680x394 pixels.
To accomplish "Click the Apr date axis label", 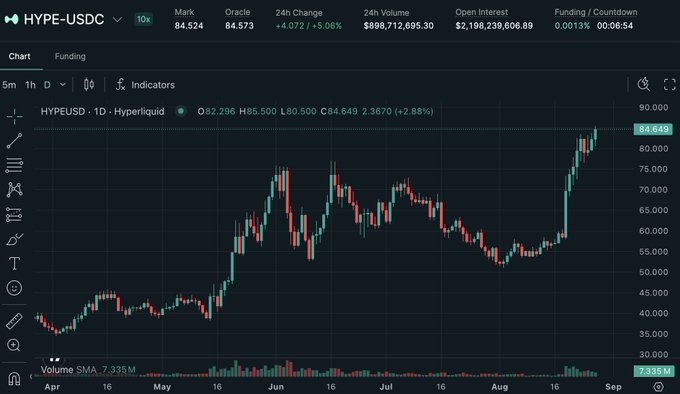I will 52,387.
